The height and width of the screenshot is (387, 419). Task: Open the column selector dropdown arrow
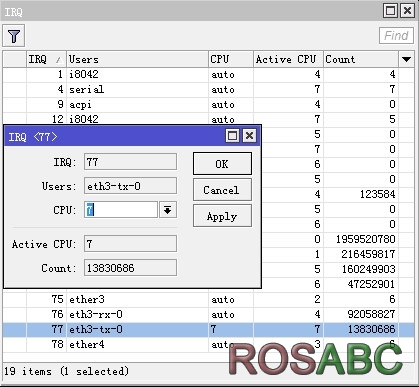pos(406,59)
